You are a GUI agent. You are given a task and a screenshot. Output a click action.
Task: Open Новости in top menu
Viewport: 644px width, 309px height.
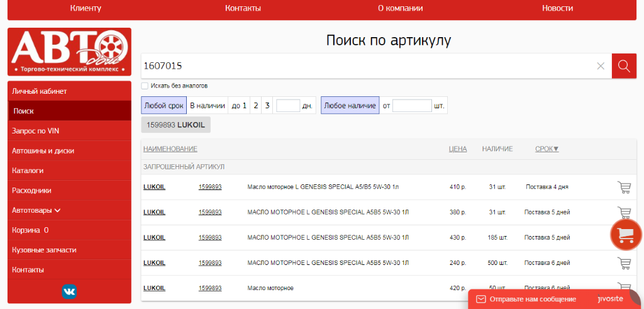click(557, 8)
